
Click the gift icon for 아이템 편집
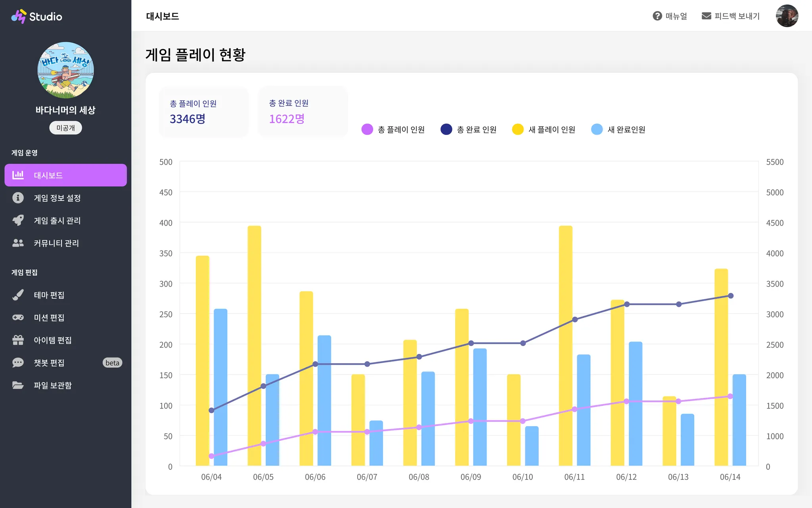18,340
